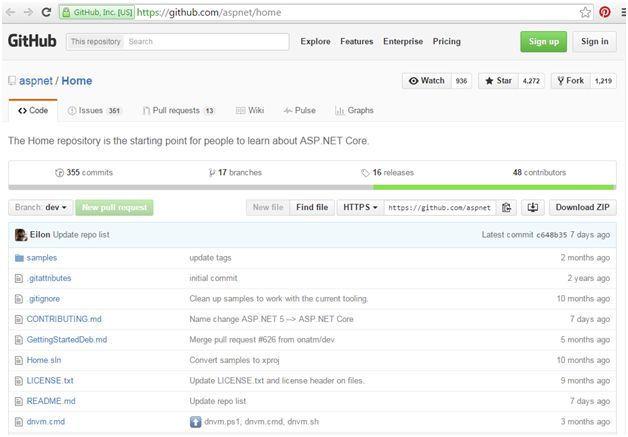
Task: Open the Code tab
Action: [33, 111]
